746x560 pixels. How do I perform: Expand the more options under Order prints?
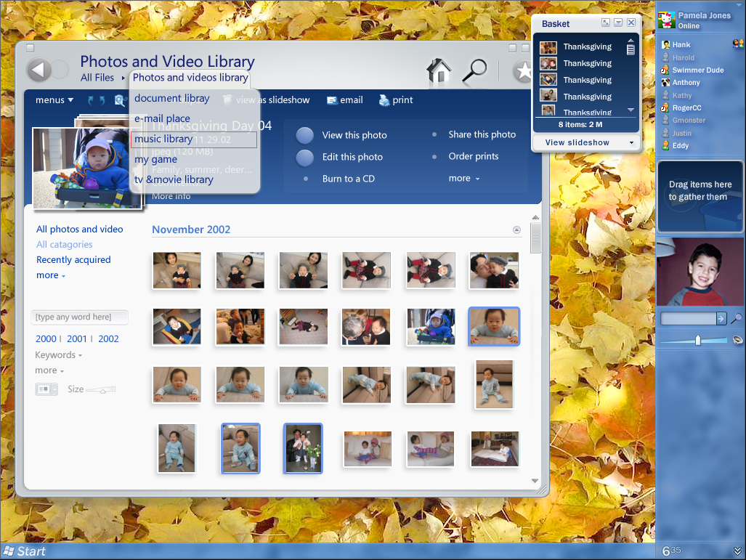(464, 179)
